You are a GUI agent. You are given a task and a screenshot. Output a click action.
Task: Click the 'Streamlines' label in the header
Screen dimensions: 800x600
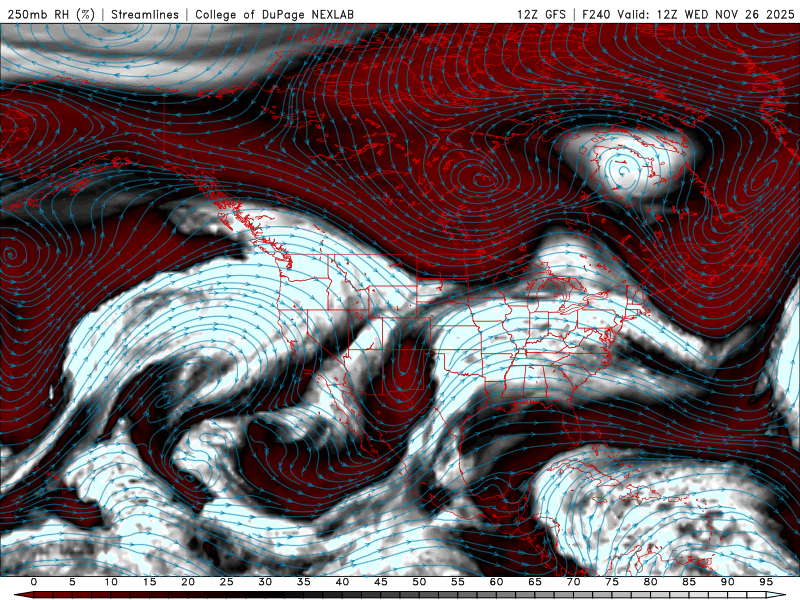pyautogui.click(x=145, y=14)
